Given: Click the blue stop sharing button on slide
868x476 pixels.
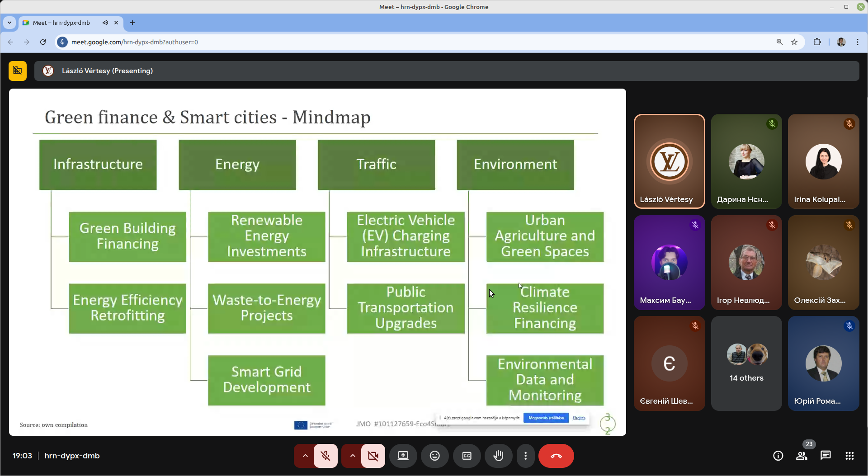Looking at the screenshot, I should tap(546, 418).
